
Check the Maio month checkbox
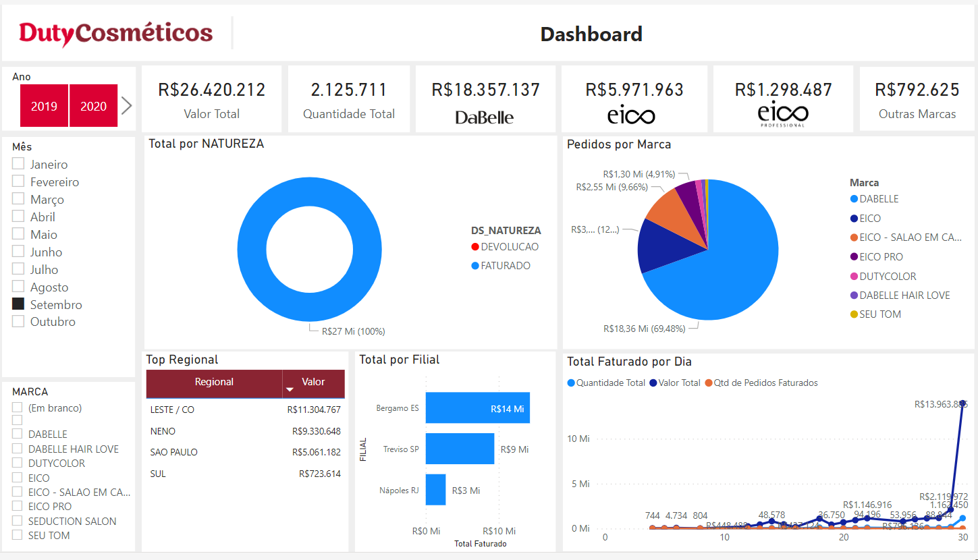pyautogui.click(x=18, y=234)
